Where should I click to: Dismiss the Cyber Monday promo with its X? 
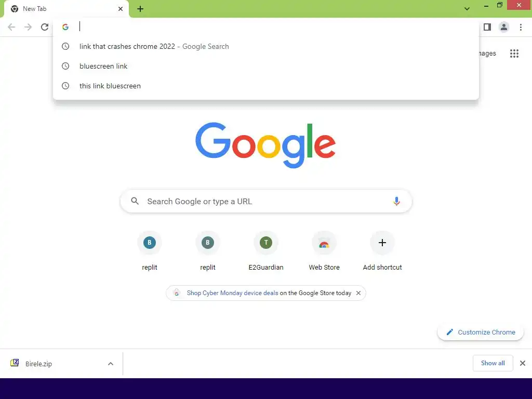358,293
